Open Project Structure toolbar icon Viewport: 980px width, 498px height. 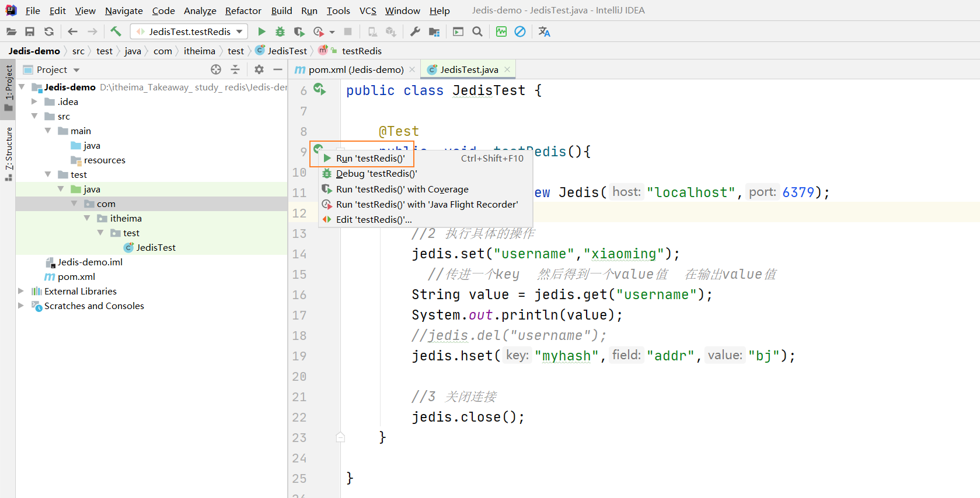(434, 31)
